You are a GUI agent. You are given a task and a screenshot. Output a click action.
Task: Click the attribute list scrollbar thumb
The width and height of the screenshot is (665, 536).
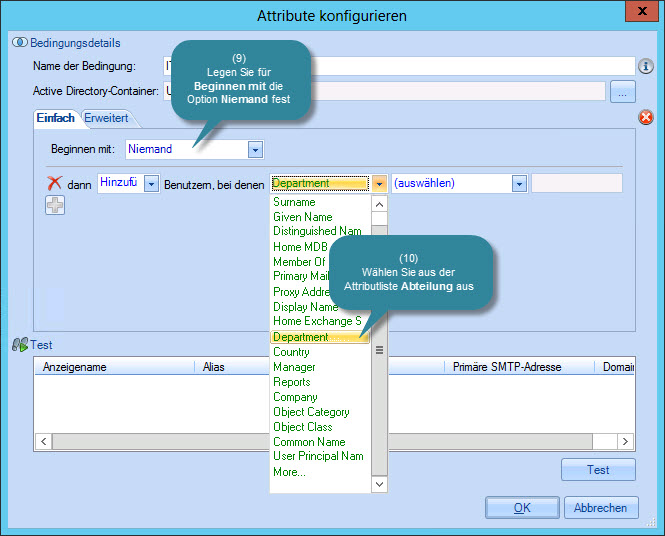click(x=380, y=350)
